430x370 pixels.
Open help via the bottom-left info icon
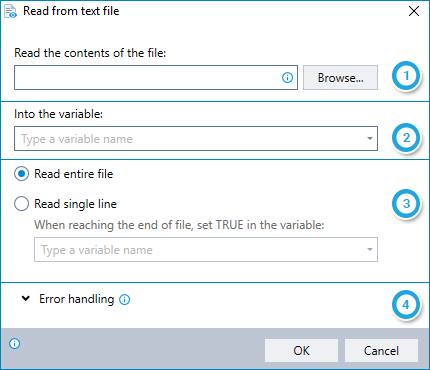(15, 343)
